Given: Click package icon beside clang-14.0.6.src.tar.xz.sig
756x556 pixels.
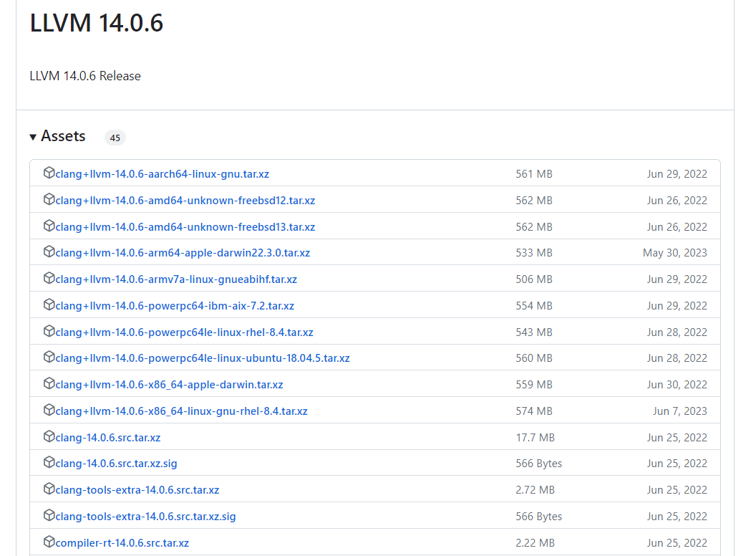Looking at the screenshot, I should [49, 462].
